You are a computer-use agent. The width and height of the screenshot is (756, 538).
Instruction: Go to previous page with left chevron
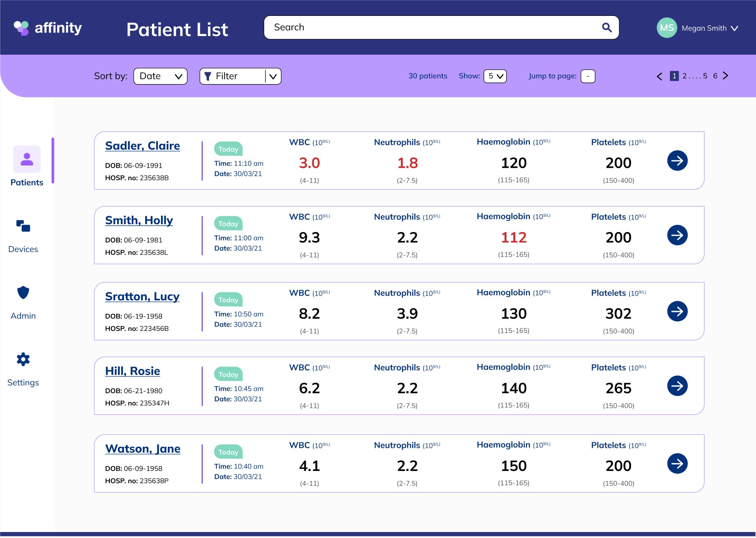659,76
